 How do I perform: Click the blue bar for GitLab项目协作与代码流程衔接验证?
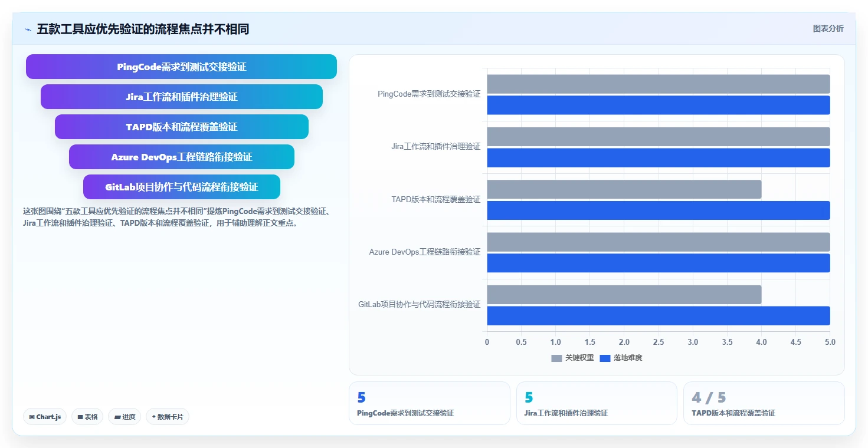tap(659, 316)
